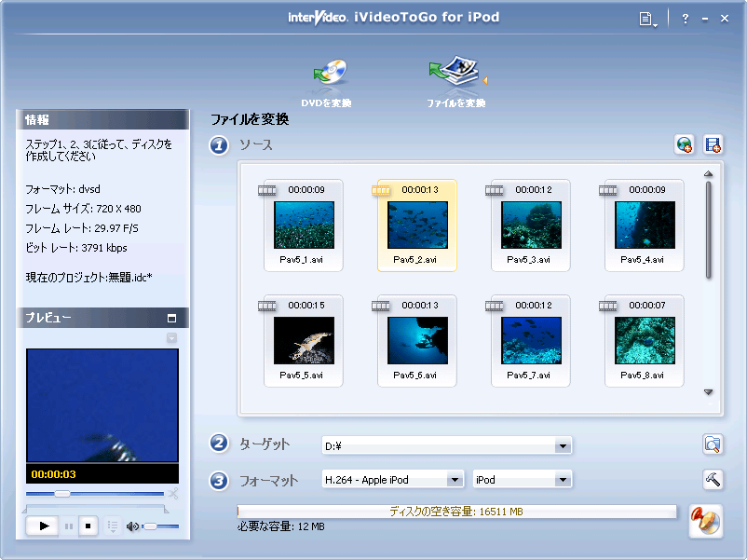Click the 必要な容量: 12 MB text

pyautogui.click(x=281, y=526)
